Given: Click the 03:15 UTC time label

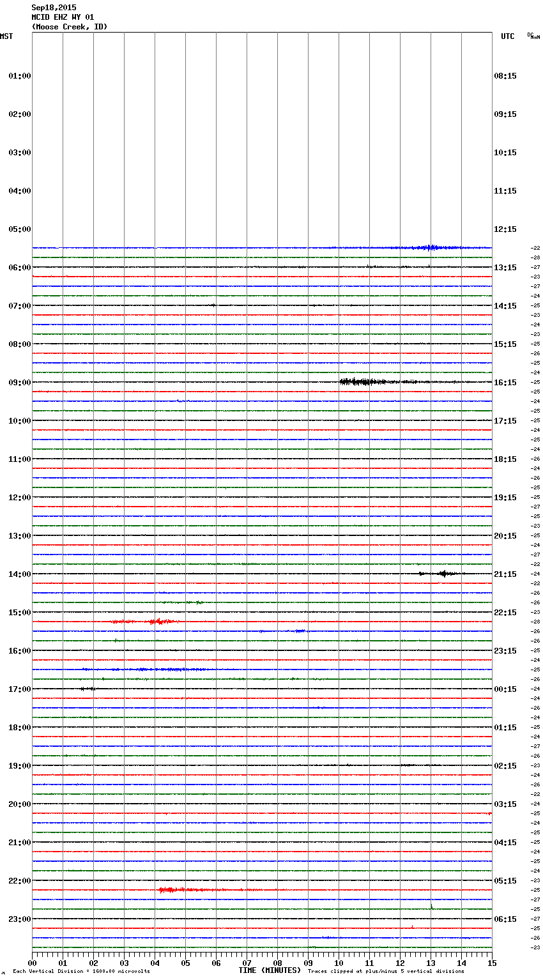Looking at the screenshot, I should tap(505, 804).
